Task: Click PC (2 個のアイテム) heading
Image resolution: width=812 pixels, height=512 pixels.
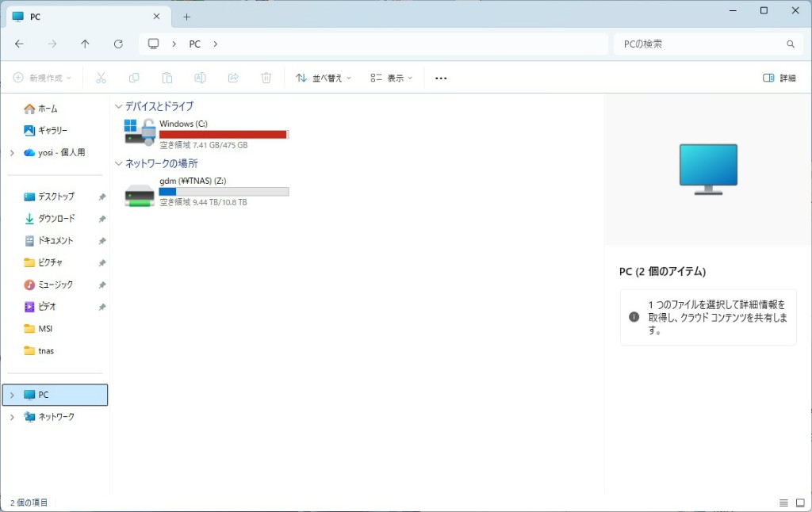Action: [x=662, y=272]
